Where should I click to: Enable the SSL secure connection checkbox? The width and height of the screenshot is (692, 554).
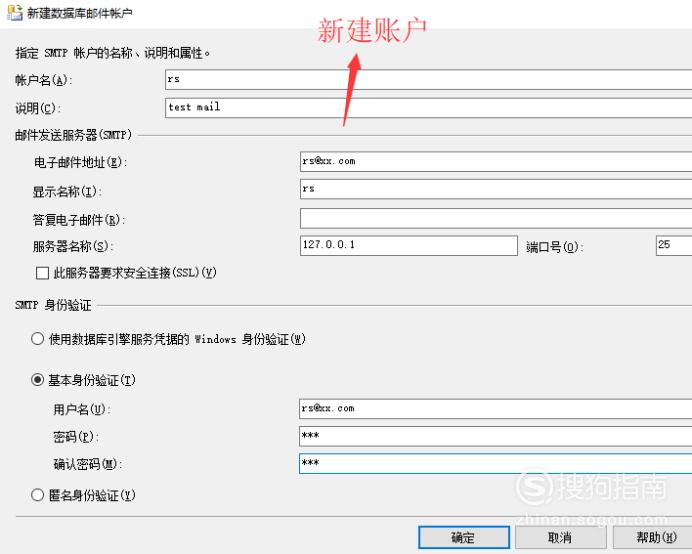(x=42, y=273)
